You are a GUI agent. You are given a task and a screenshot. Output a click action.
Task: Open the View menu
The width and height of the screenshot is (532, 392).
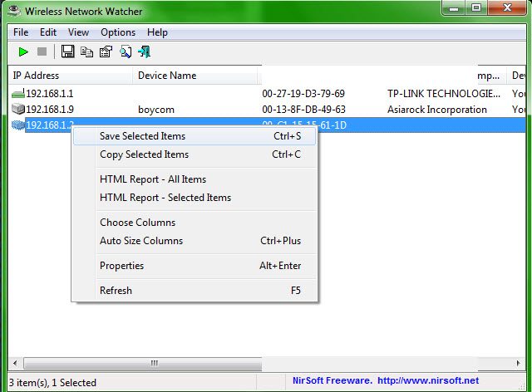(78, 32)
